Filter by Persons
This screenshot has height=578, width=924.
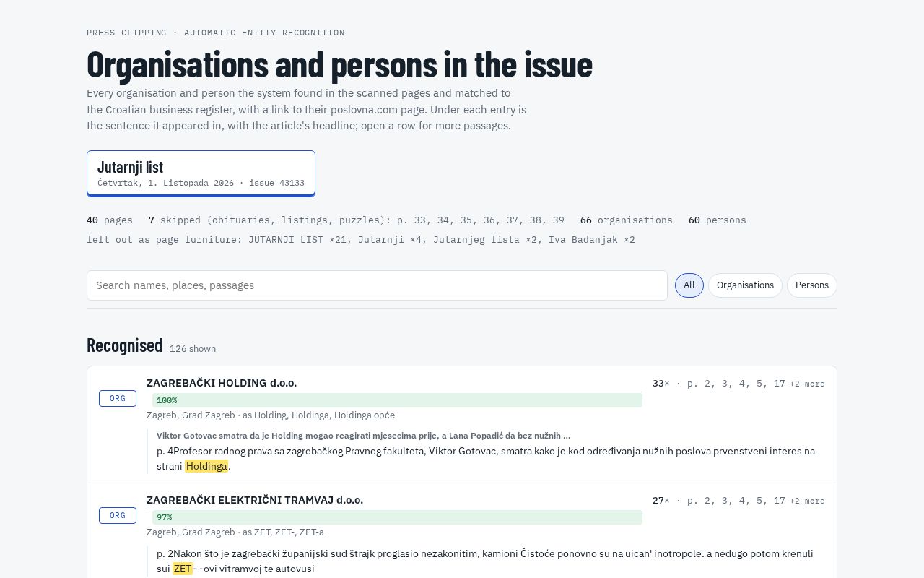[812, 285]
